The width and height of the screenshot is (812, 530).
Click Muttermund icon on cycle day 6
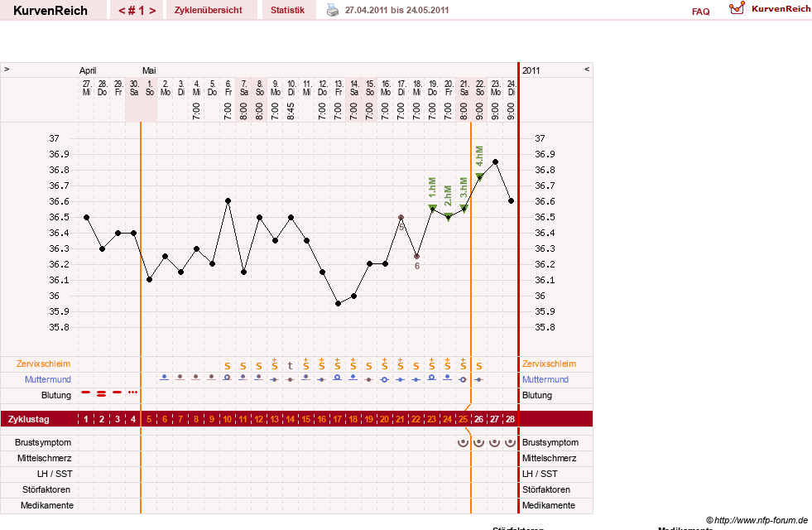pos(165,377)
